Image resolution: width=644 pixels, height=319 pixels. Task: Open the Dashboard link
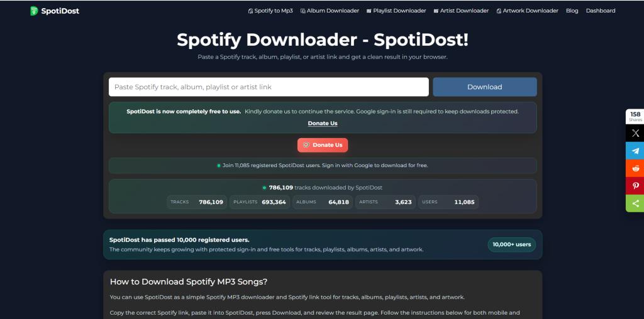click(601, 11)
